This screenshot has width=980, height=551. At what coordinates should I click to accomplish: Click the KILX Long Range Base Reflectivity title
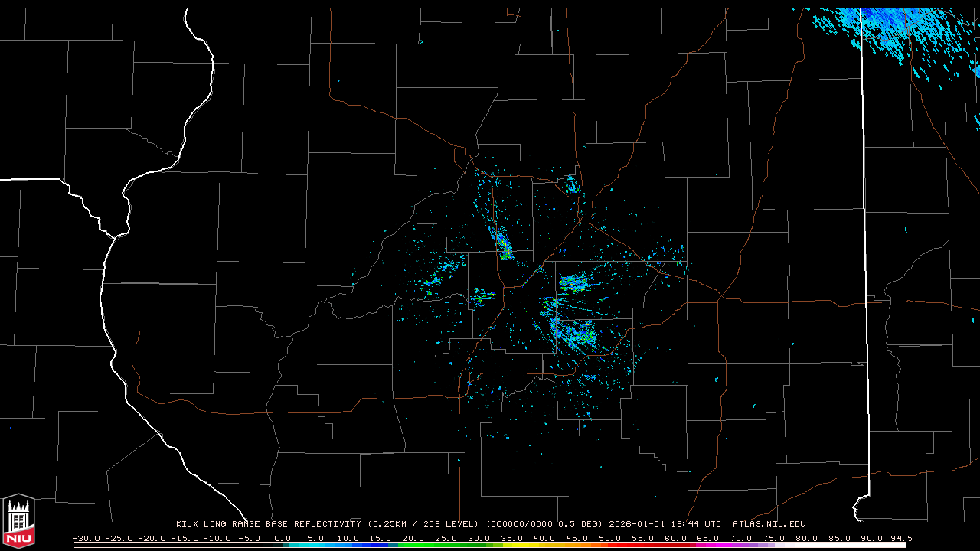[x=268, y=524]
